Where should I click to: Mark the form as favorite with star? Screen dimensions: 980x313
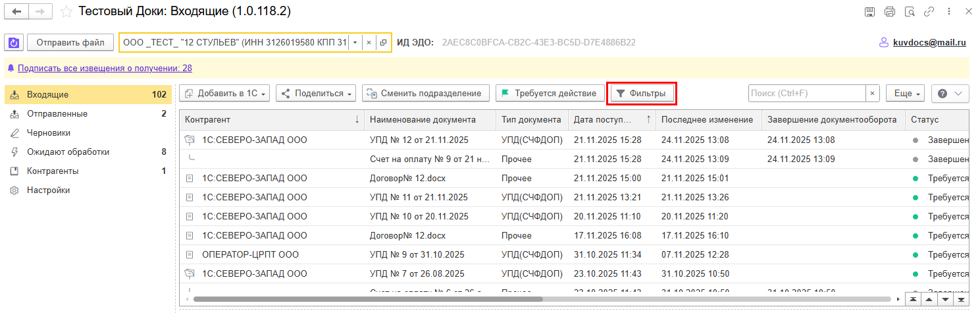click(66, 12)
